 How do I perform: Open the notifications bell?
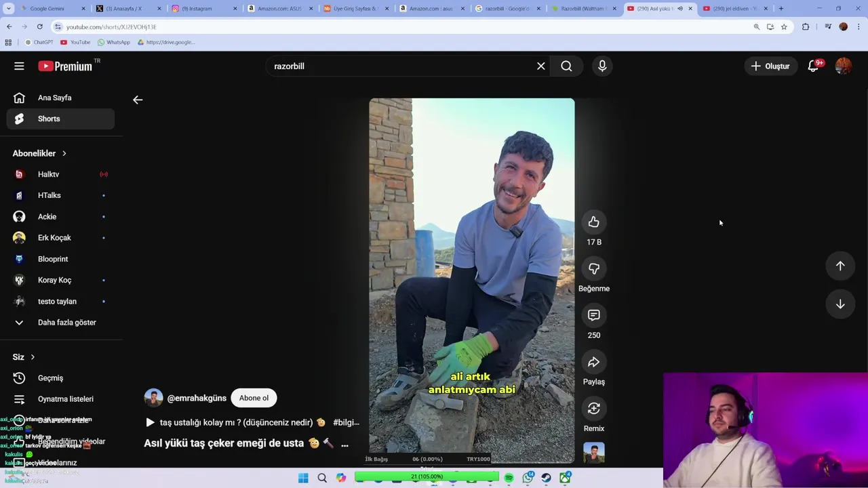point(813,66)
